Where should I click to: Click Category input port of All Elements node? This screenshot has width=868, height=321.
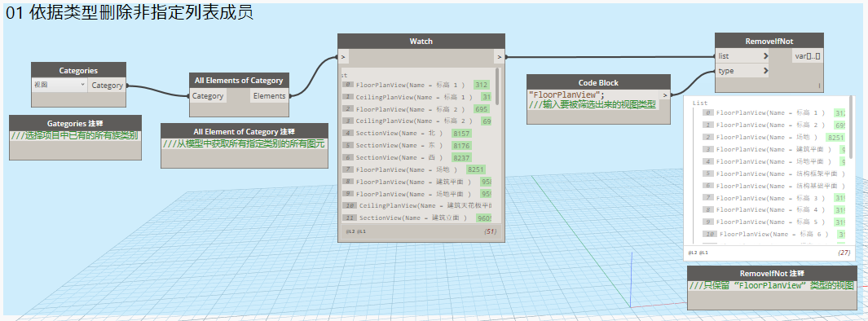coord(208,96)
